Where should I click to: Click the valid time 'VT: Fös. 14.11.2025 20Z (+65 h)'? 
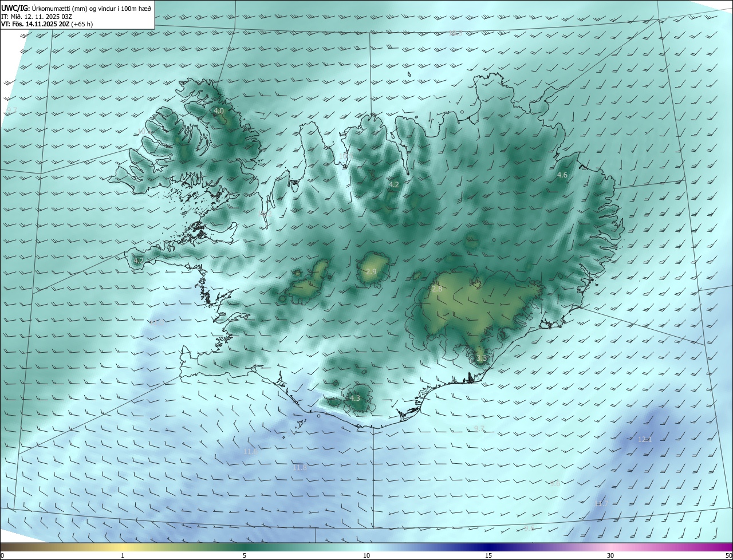click(47, 24)
